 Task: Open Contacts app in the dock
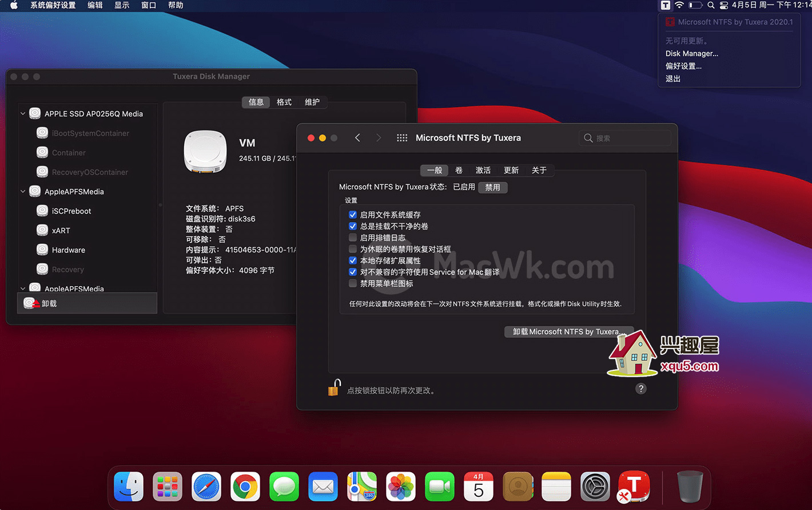point(518,487)
